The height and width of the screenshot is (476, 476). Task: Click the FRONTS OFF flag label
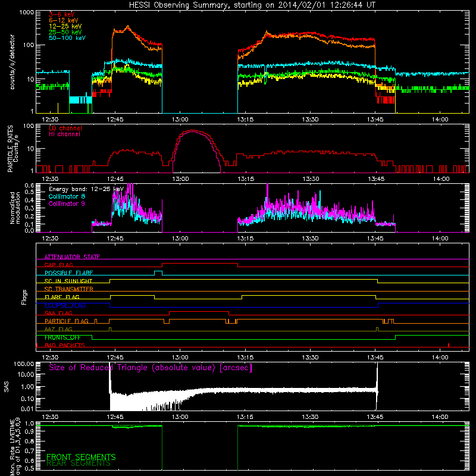pyautogui.click(x=62, y=337)
